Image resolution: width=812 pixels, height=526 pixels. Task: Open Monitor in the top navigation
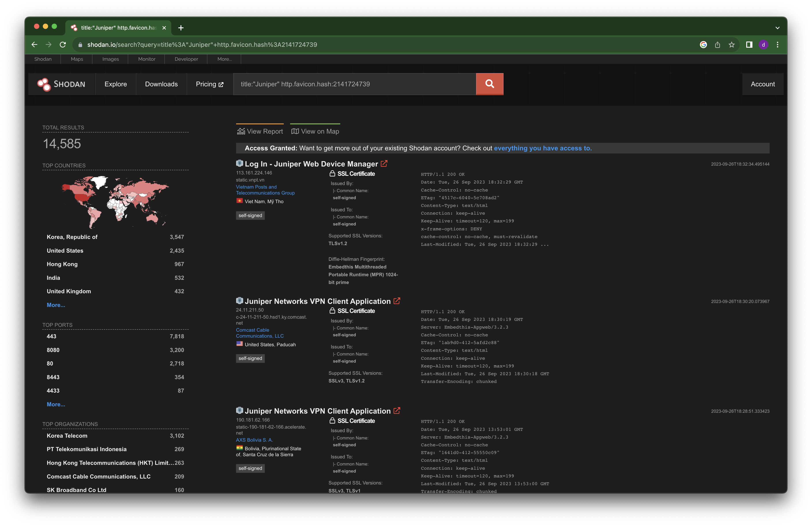pos(147,59)
